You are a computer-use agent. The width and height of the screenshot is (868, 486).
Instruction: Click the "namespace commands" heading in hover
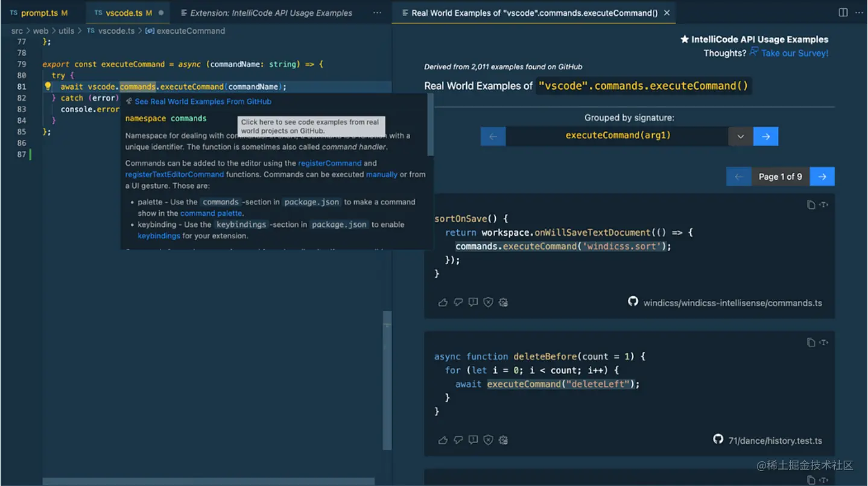click(166, 118)
